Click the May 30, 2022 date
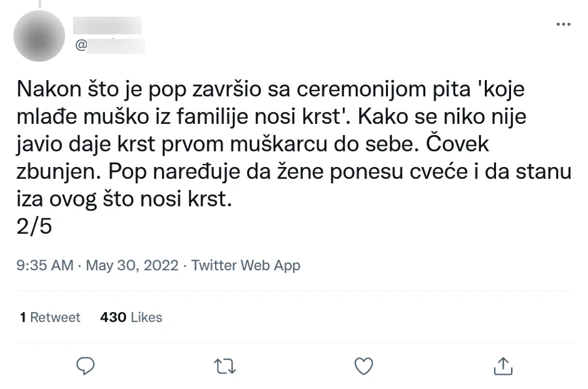Screen dimensions: 588x389 [132, 265]
